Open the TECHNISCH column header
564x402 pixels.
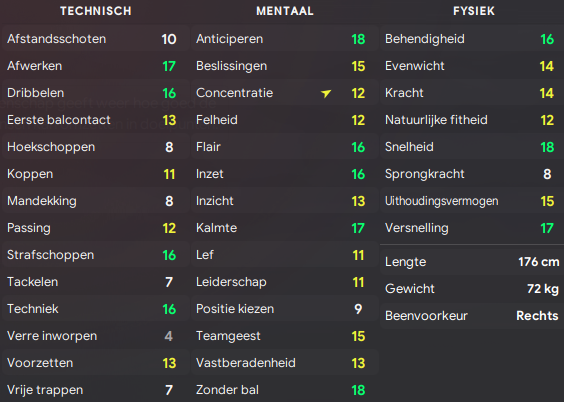pos(96,11)
